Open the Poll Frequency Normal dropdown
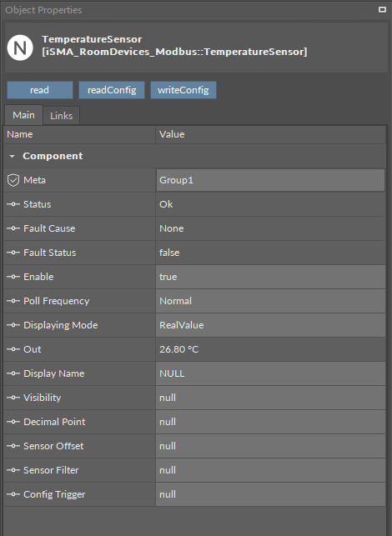The image size is (392, 536). pos(270,301)
